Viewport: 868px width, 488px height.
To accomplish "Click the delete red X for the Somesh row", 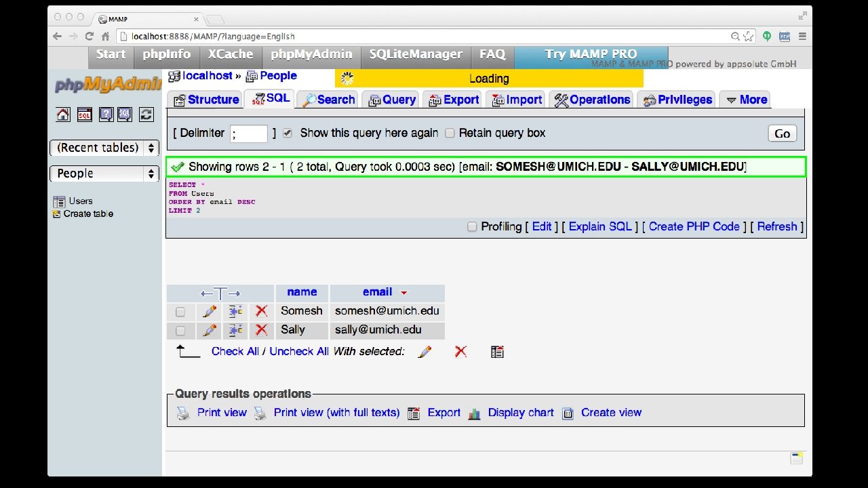I will tap(261, 311).
